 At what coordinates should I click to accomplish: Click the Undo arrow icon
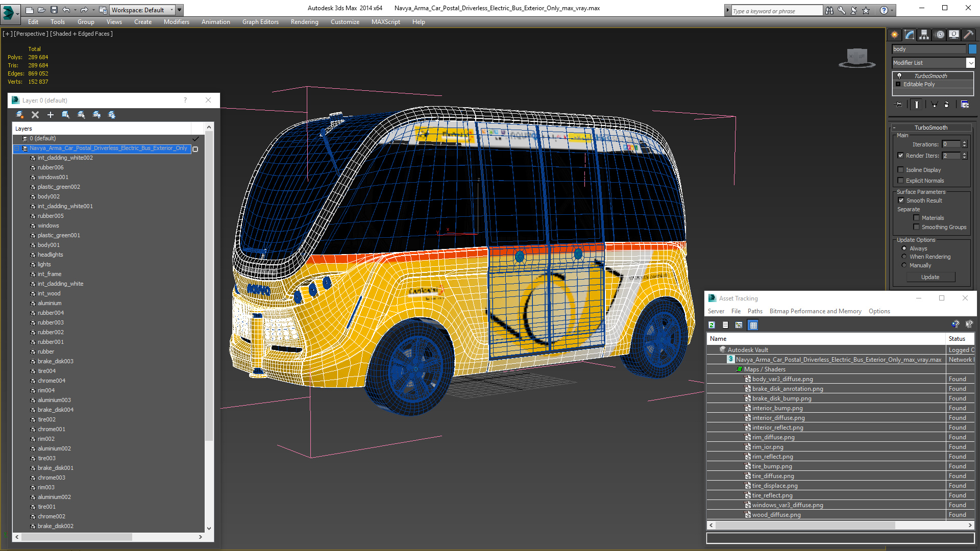click(66, 10)
